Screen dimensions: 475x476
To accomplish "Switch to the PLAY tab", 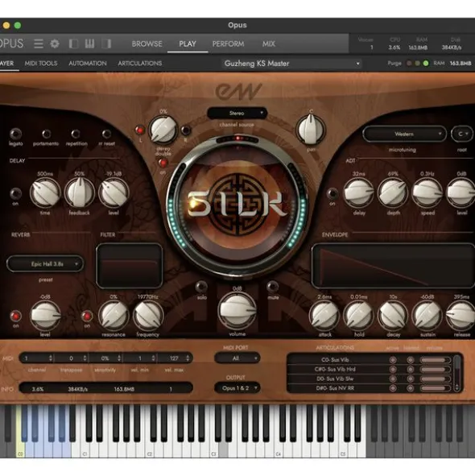I will tap(188, 43).
